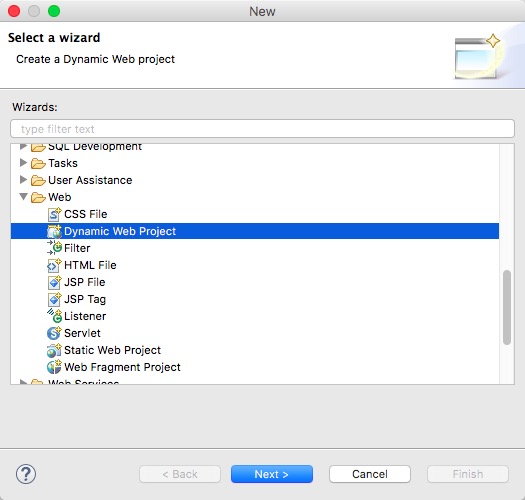
Task: Click the Web Fragment Project icon
Action: [x=54, y=367]
